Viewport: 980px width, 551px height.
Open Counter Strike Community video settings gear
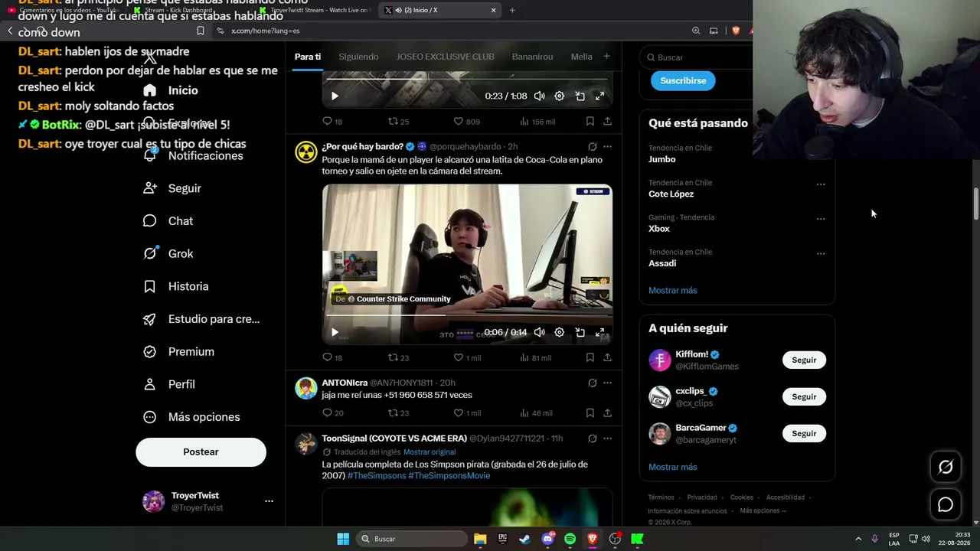click(559, 332)
